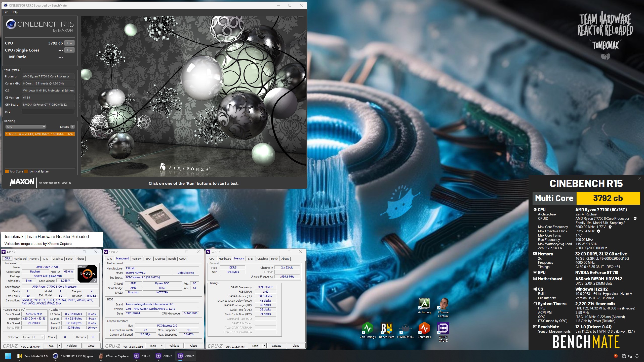
Task: Click the rendered Cinebench scene image
Action: coord(194,96)
